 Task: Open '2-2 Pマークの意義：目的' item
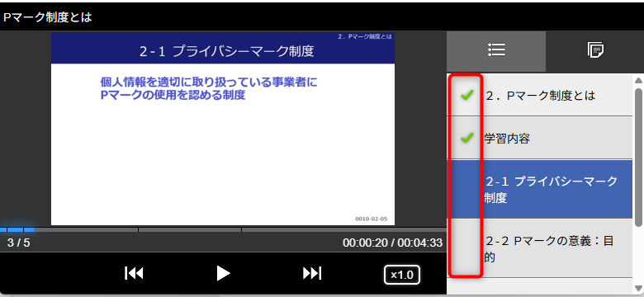pyautogui.click(x=539, y=248)
